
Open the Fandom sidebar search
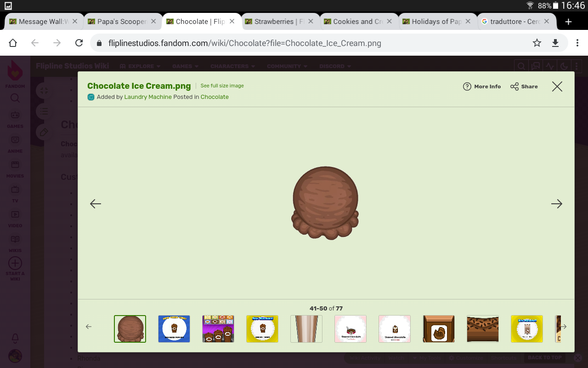15,98
